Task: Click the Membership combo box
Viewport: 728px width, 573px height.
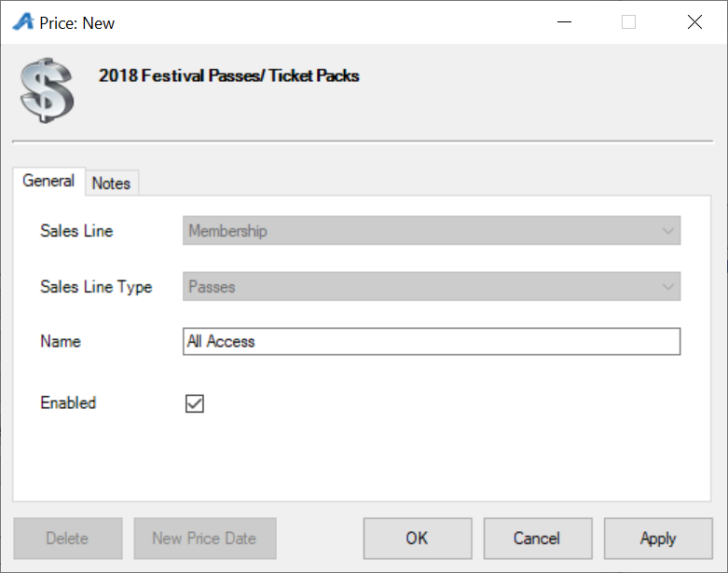Action: (x=432, y=230)
